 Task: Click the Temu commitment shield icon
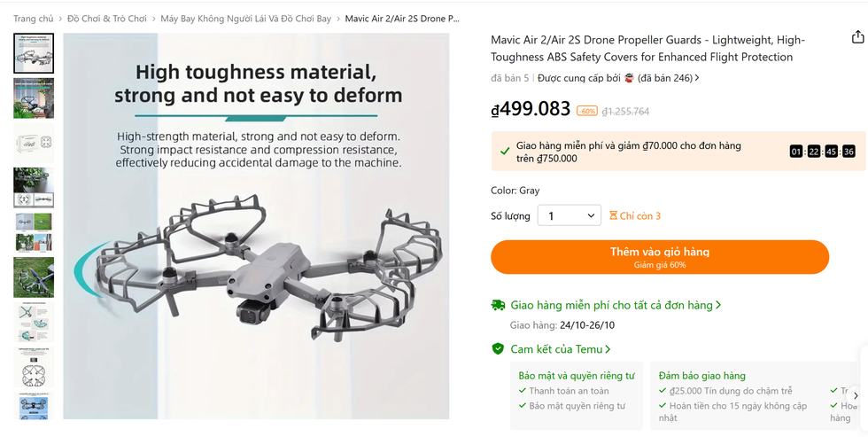coord(499,349)
